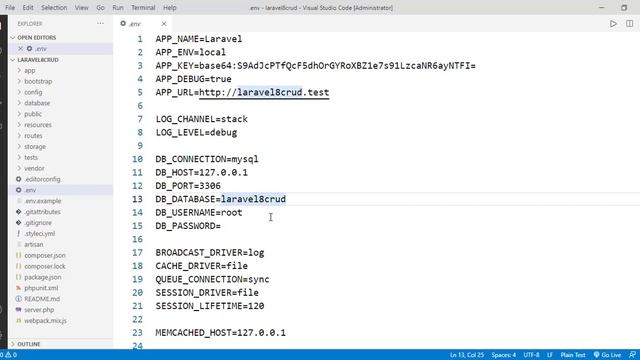Click the .editorconfig gear file icon

click(x=18, y=179)
